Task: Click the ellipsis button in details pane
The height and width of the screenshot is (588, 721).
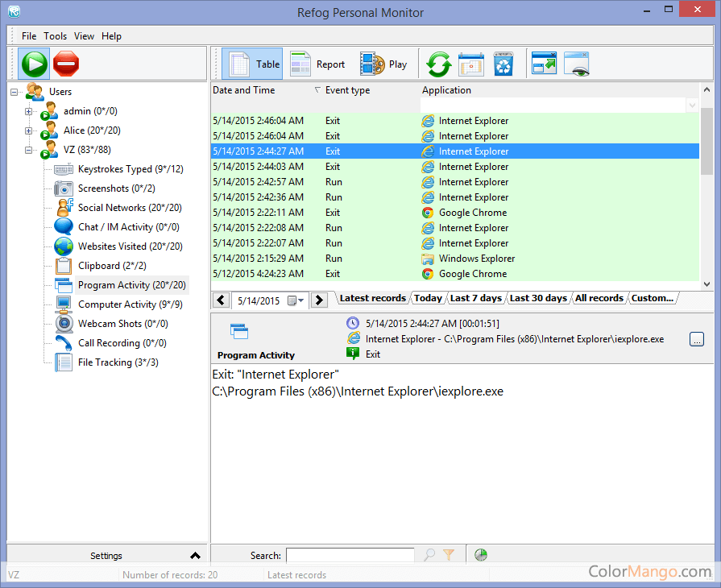Action: click(x=697, y=339)
